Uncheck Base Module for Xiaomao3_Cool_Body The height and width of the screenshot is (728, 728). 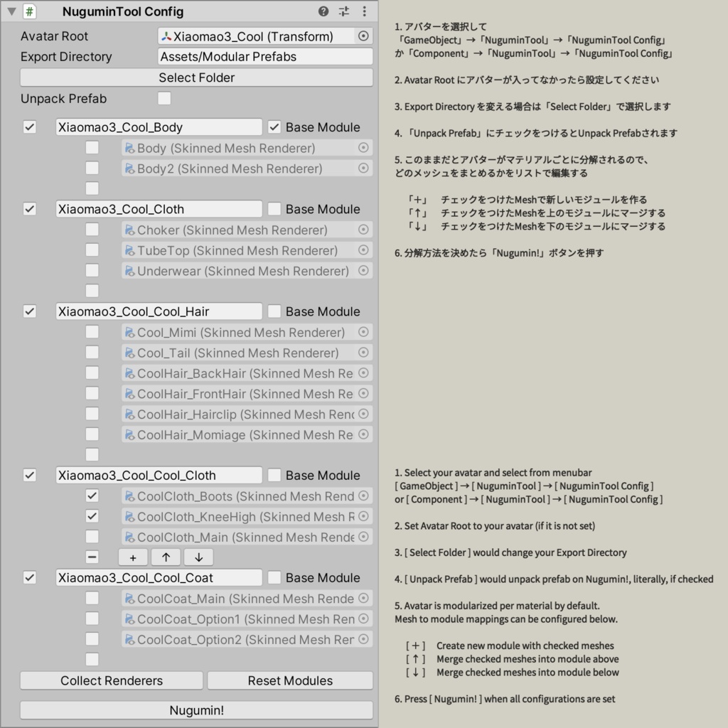pyautogui.click(x=274, y=127)
